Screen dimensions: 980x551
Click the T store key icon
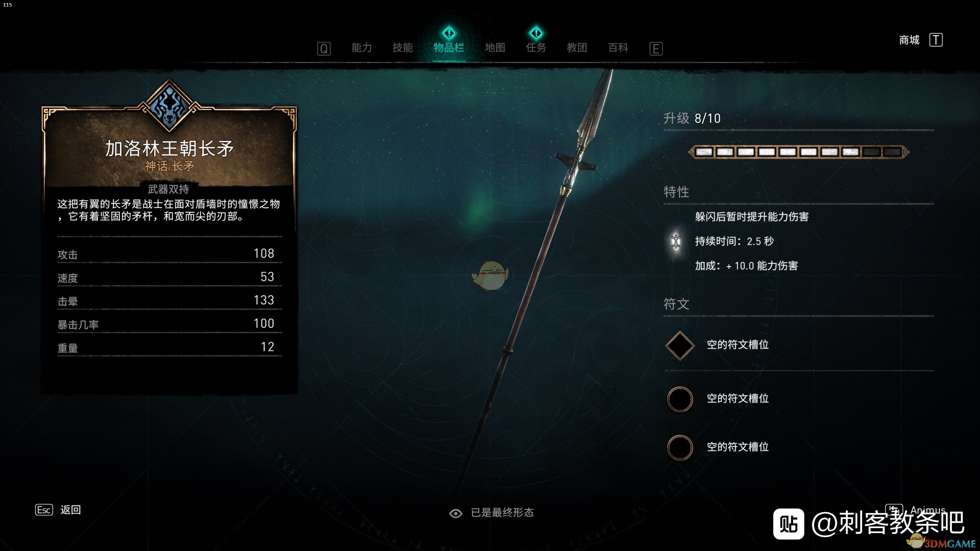pyautogui.click(x=936, y=40)
